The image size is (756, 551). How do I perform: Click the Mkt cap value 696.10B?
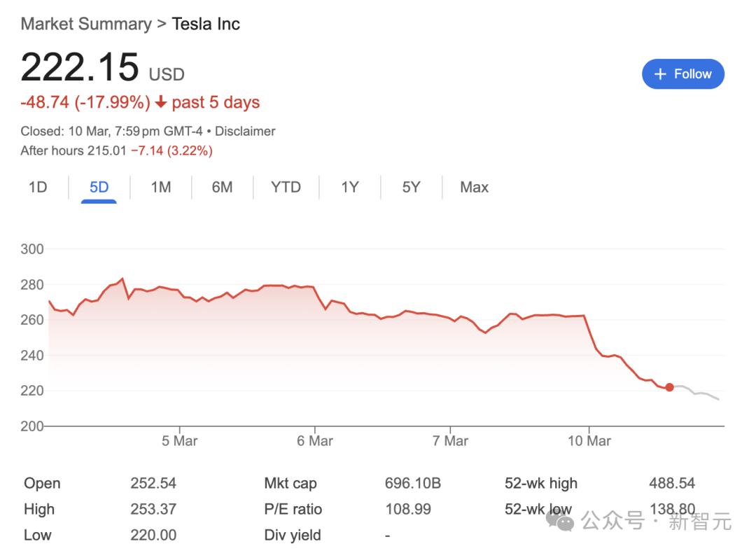(412, 483)
